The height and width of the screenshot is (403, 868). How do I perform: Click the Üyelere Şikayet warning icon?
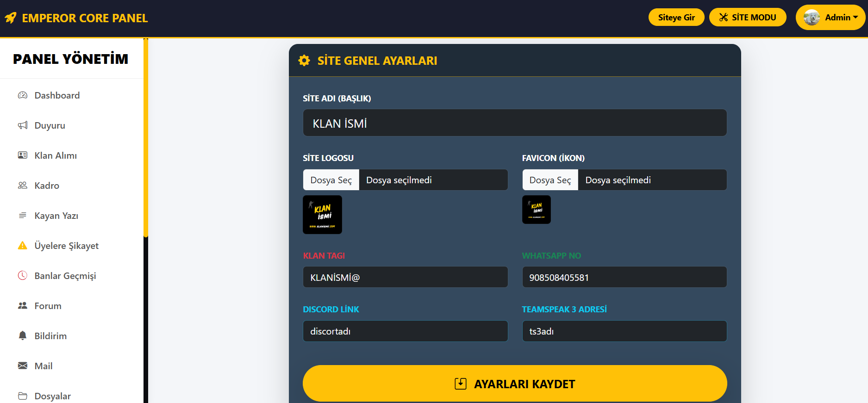23,246
